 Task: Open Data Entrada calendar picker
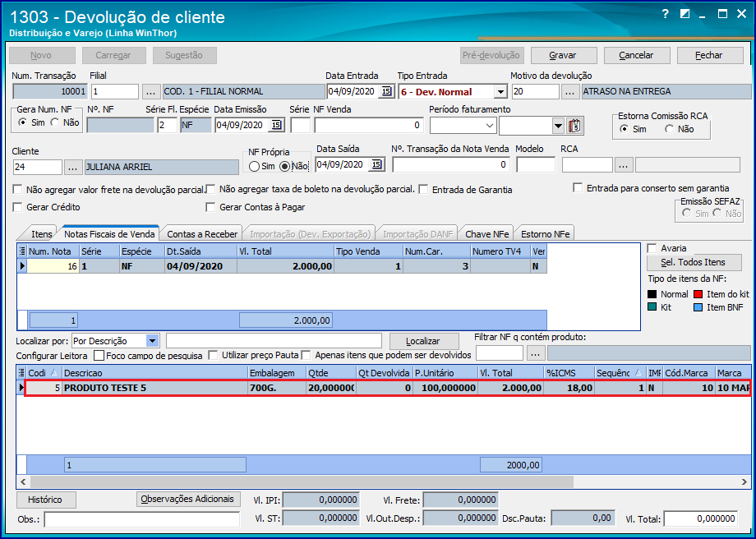tap(386, 91)
